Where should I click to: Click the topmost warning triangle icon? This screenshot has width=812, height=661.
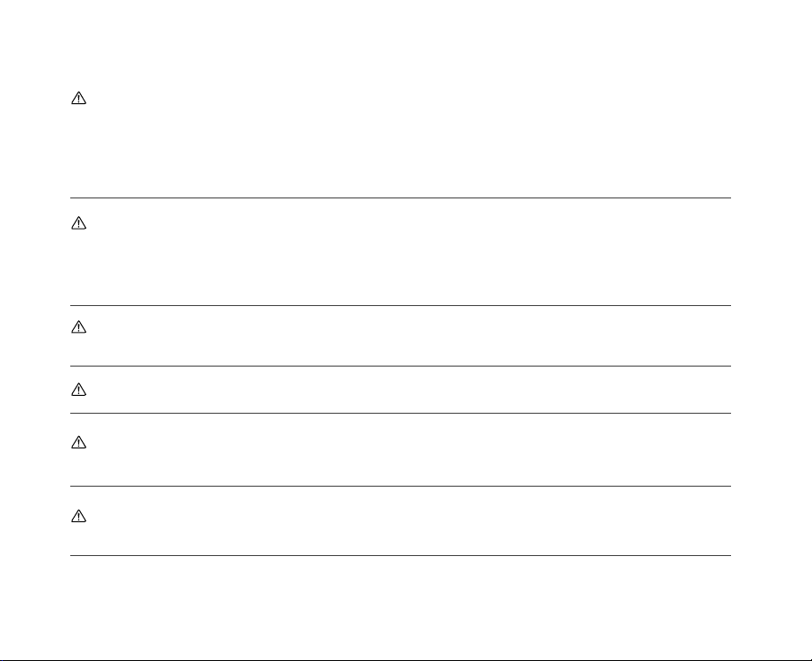point(77,101)
